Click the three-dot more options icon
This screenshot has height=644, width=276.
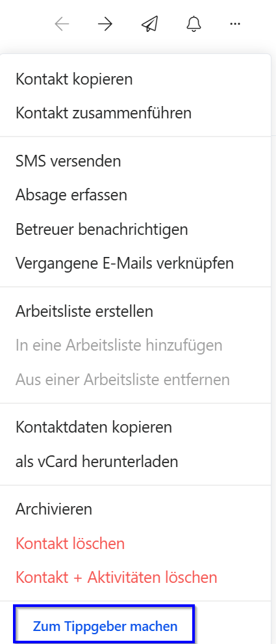pyautogui.click(x=235, y=24)
